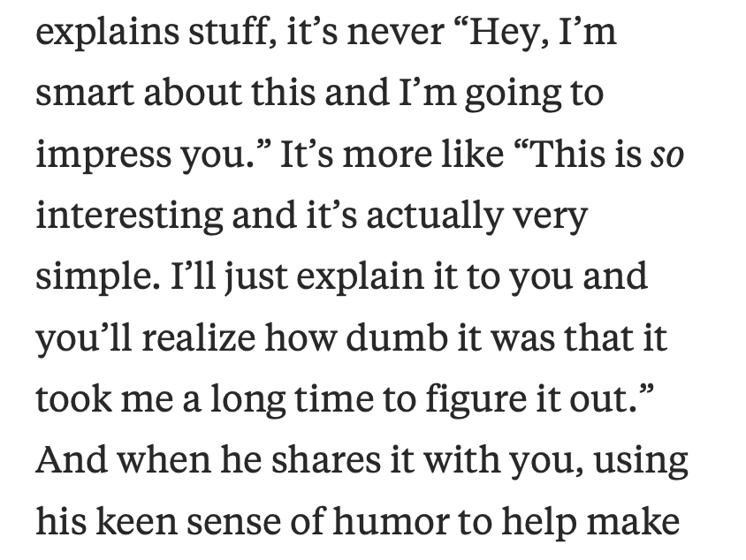Click the word "humor"
Viewport: 746px width, 560px height.
[x=391, y=520]
